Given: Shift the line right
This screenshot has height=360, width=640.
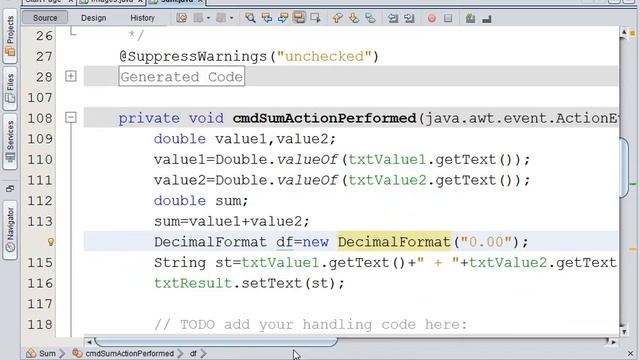Looking at the screenshot, I should point(409,18).
